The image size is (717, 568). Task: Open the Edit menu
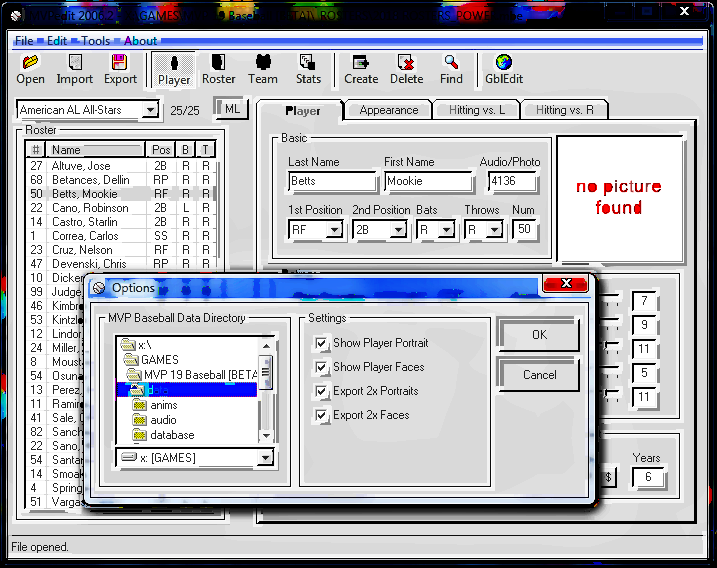tap(57, 41)
